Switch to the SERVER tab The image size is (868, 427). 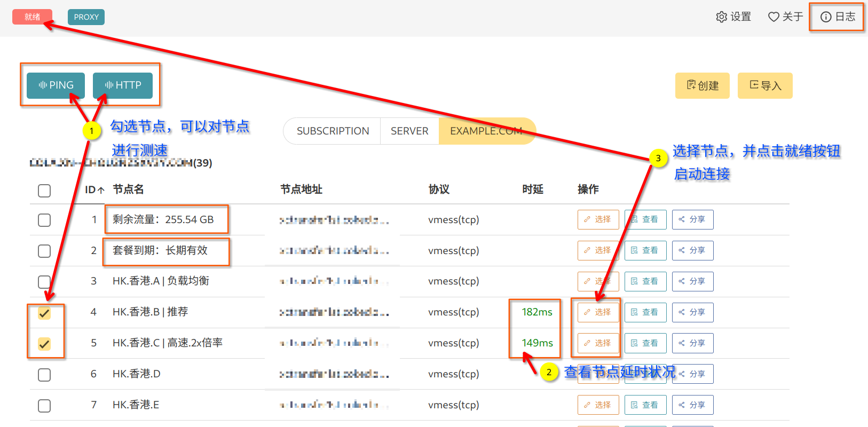[x=409, y=131]
